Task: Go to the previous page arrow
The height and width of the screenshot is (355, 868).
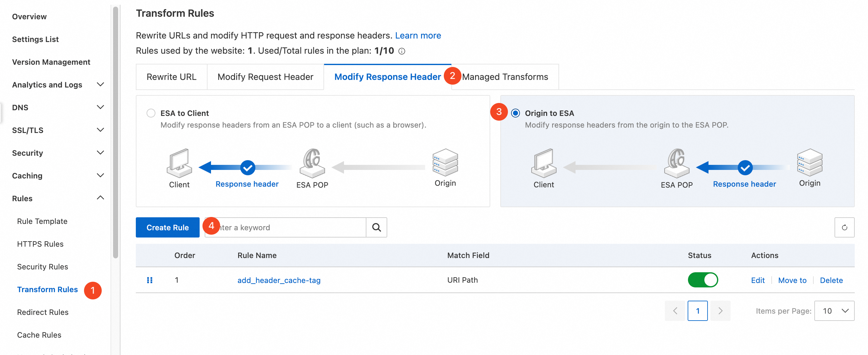Action: [x=675, y=310]
